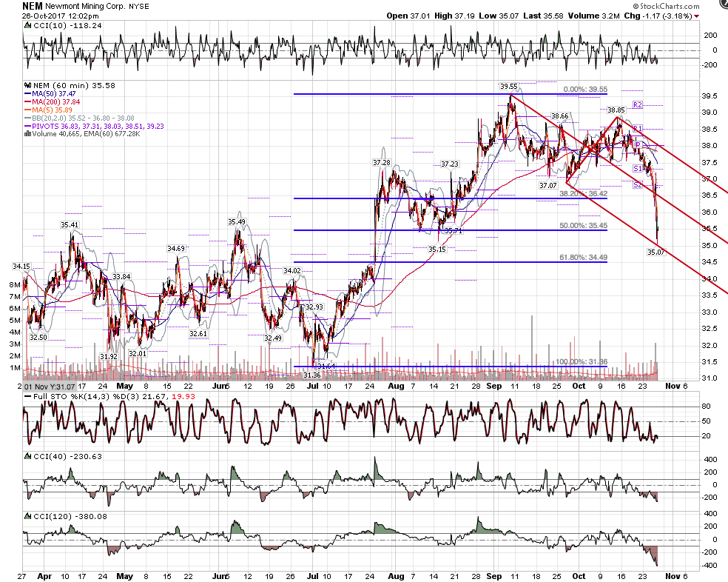Click the Volume 3.2M value in header
Image resolution: width=728 pixels, height=582 pixels.
click(593, 16)
